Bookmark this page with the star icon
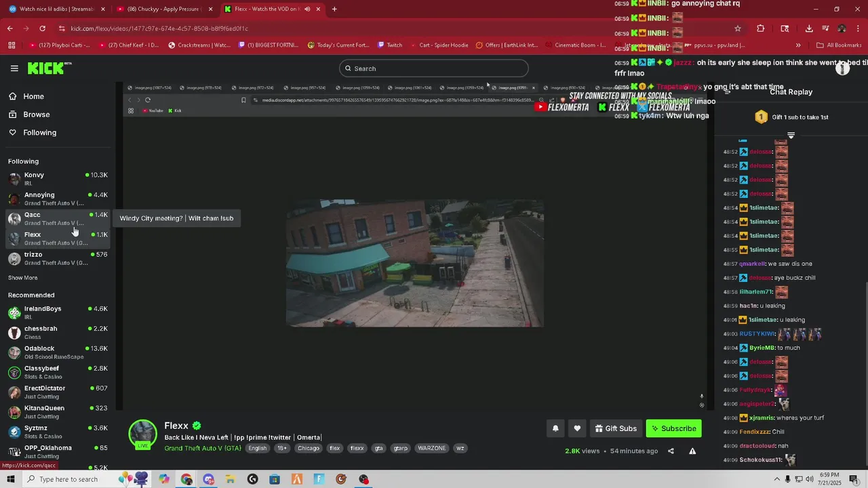The height and width of the screenshot is (488, 868). 738,28
